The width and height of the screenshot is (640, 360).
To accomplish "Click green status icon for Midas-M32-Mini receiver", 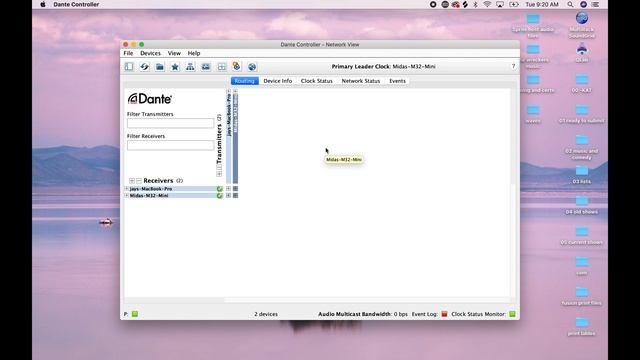I will coord(220,196).
